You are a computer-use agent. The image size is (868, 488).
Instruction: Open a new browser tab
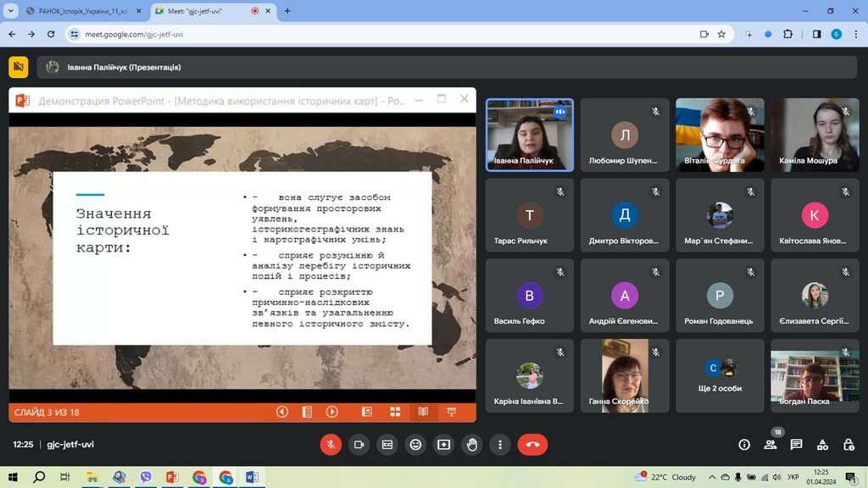click(287, 11)
